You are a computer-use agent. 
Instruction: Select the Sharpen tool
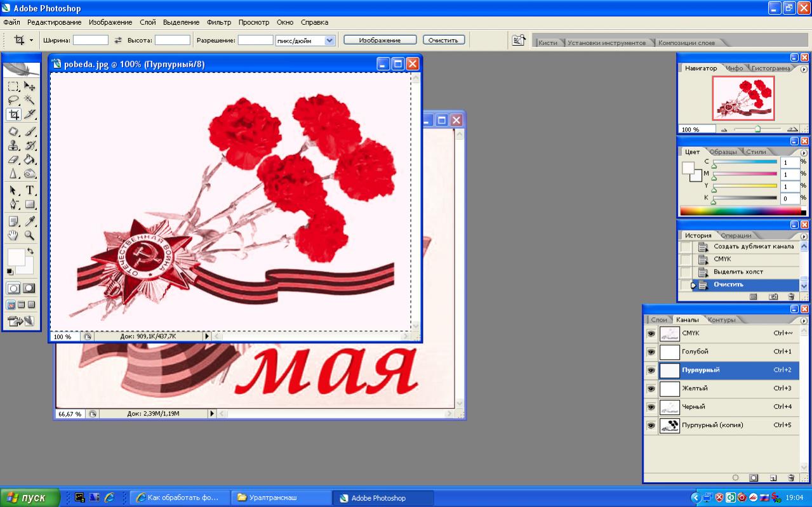point(13,174)
